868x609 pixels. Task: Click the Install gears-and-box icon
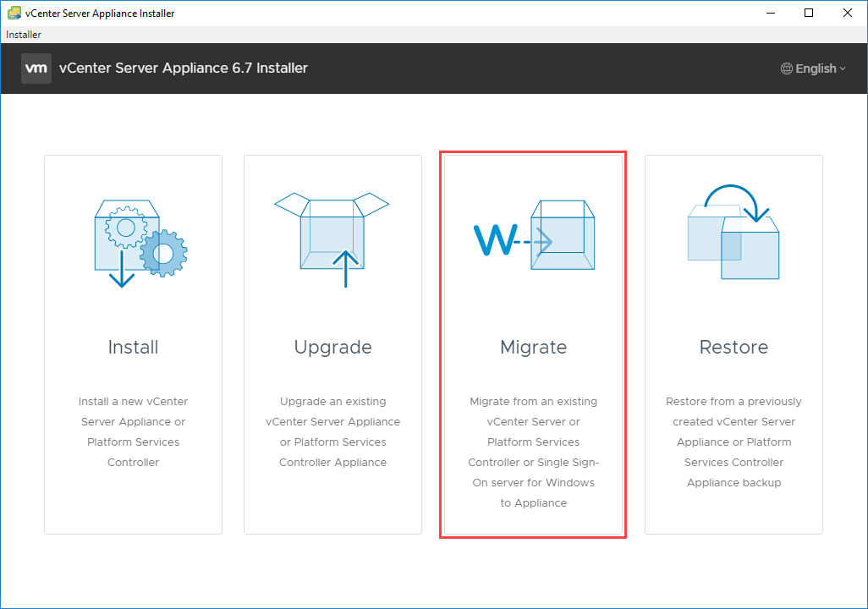coord(140,244)
